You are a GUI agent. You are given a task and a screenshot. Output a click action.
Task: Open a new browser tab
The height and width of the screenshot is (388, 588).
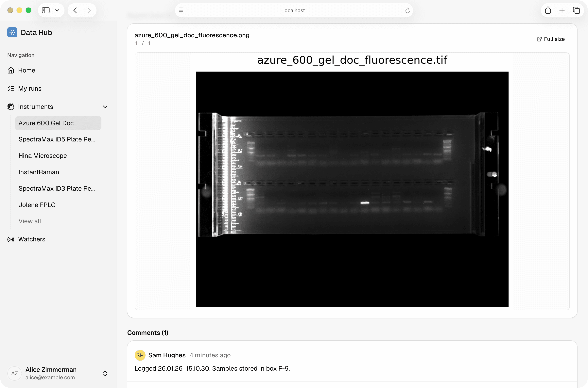[x=562, y=10]
